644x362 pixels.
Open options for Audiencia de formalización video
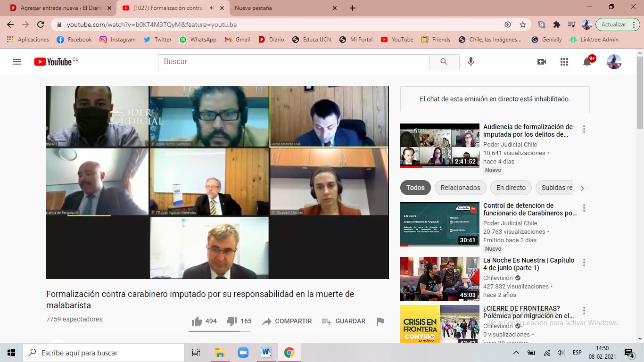point(584,129)
